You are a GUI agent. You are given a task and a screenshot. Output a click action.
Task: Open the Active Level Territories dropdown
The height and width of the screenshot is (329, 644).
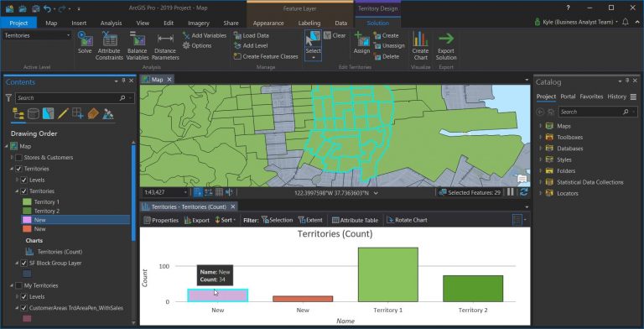[x=38, y=35]
